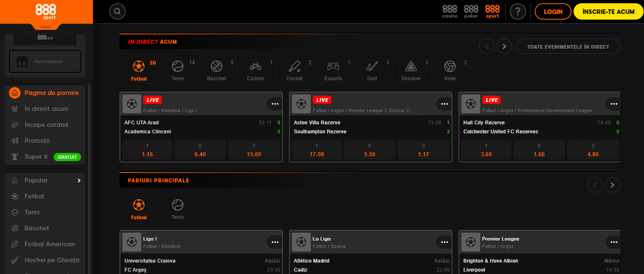
Task: Bet 2 at 4.80 Colchester United
Action: coord(593,150)
